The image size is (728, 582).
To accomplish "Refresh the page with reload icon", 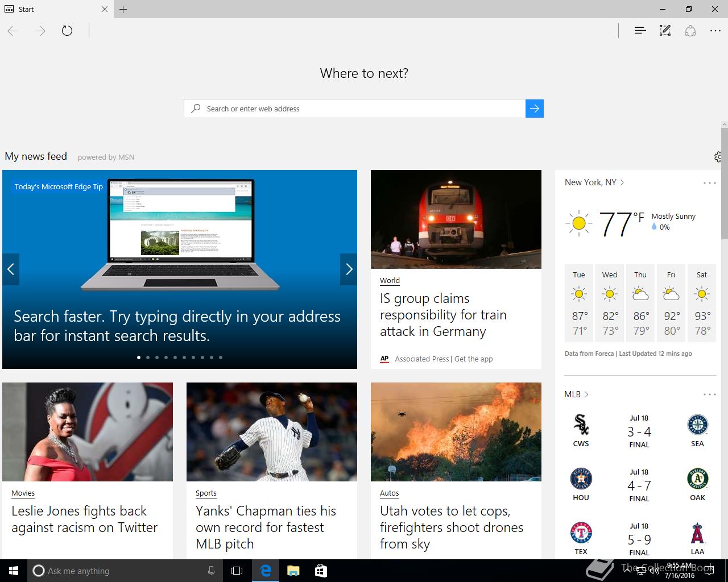I will (67, 31).
